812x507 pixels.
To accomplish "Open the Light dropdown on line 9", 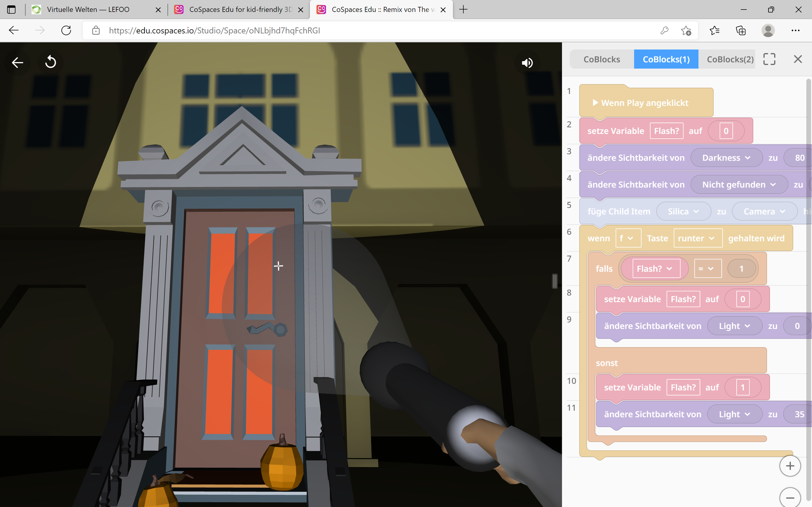I will click(x=734, y=326).
